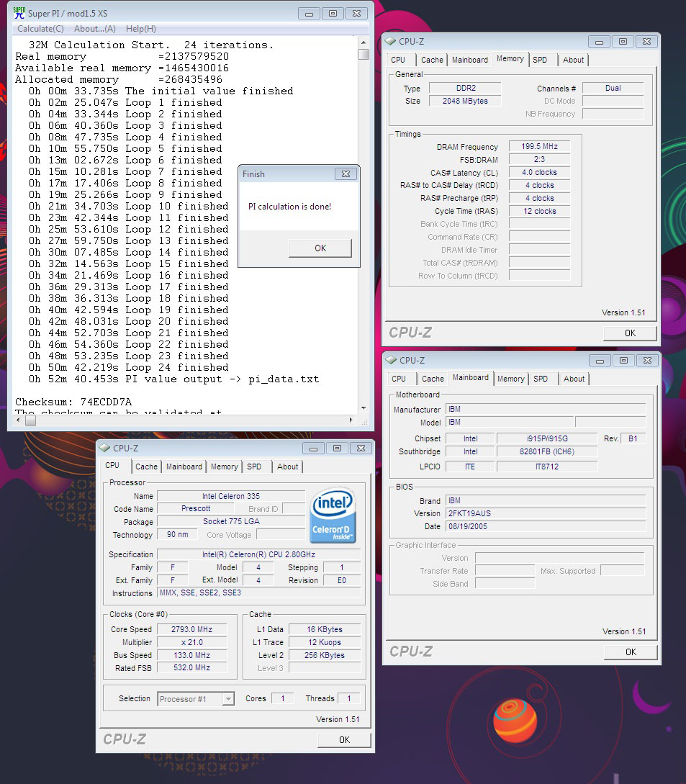
Task: Switch to Memory tab in the mainboard CPU-Z window
Action: (x=511, y=379)
